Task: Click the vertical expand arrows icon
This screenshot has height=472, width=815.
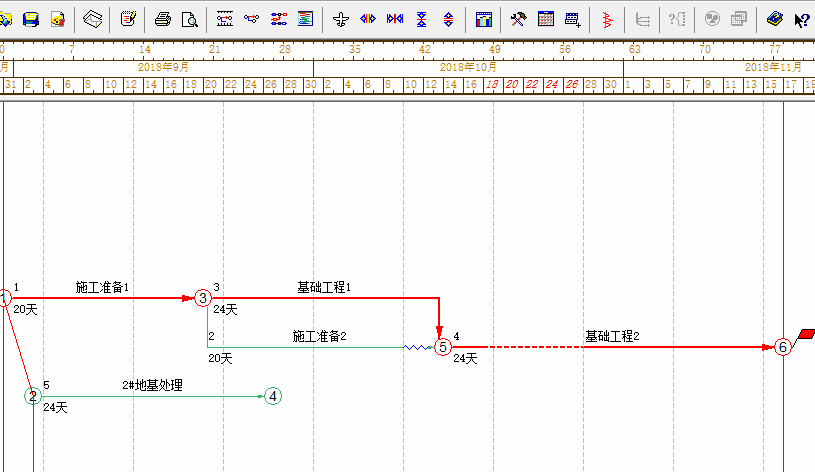Action: tap(448, 19)
